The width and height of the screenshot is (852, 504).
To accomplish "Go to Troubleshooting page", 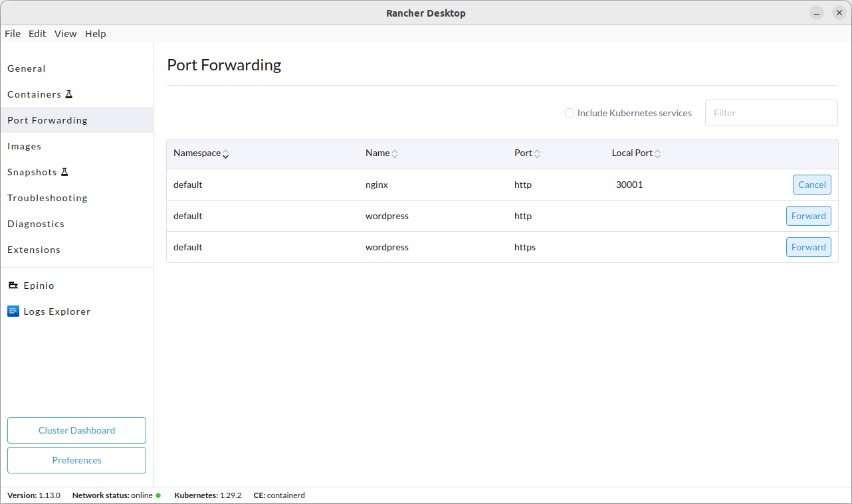I will [x=76, y=198].
